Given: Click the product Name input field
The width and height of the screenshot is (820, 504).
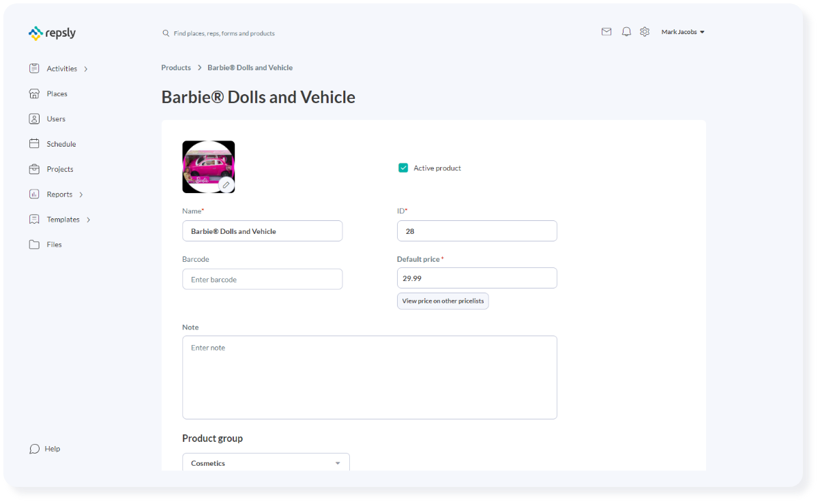Looking at the screenshot, I should click(x=263, y=231).
